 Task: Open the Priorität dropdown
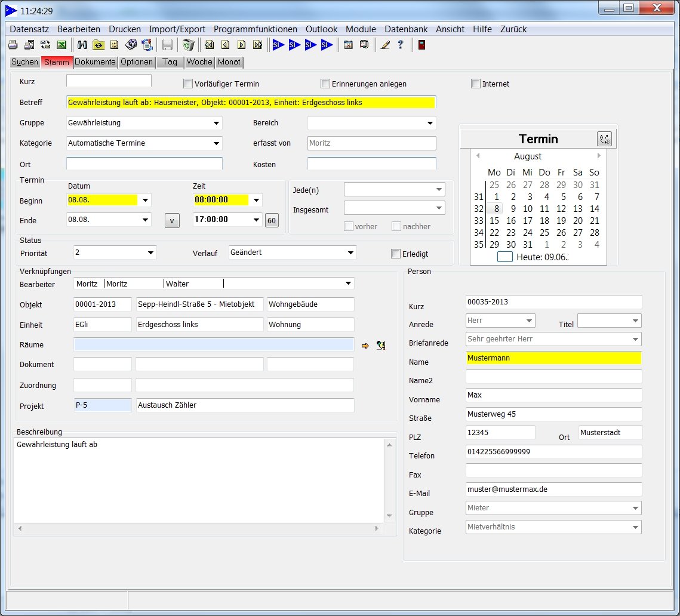150,253
